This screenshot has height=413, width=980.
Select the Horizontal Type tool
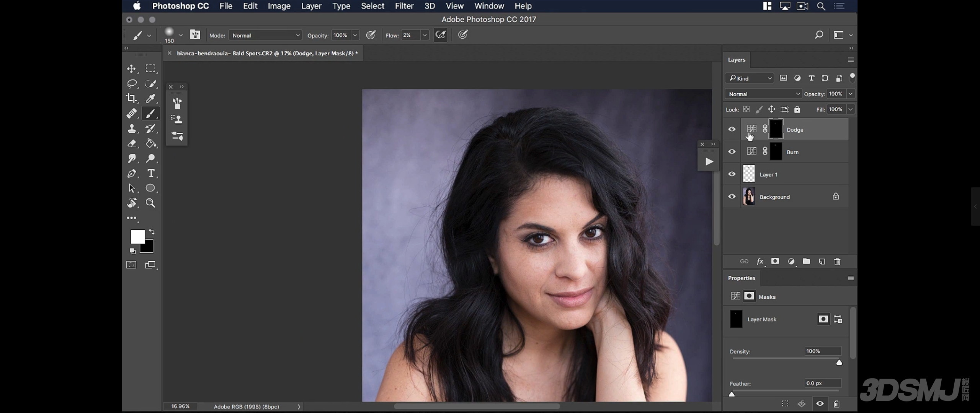point(151,173)
